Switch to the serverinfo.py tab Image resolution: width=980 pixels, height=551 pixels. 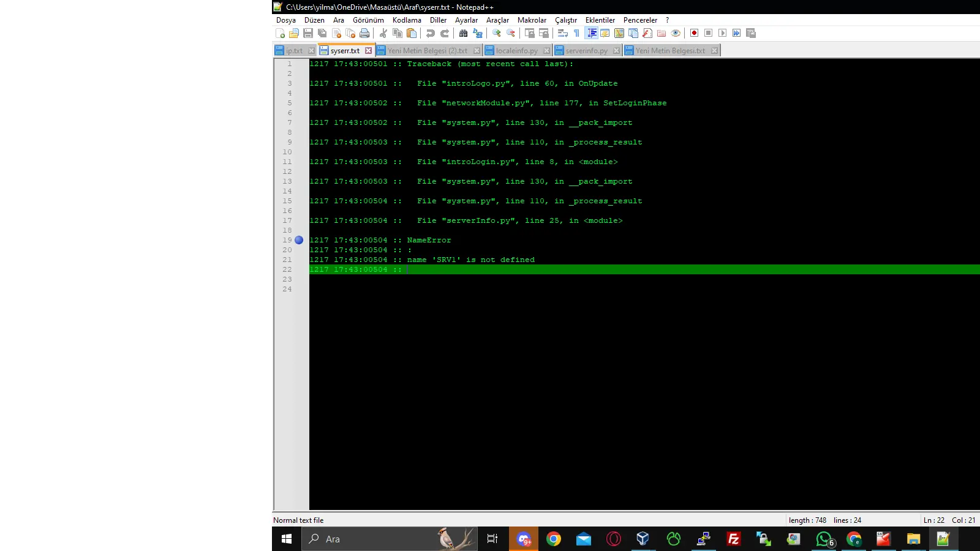click(x=586, y=51)
